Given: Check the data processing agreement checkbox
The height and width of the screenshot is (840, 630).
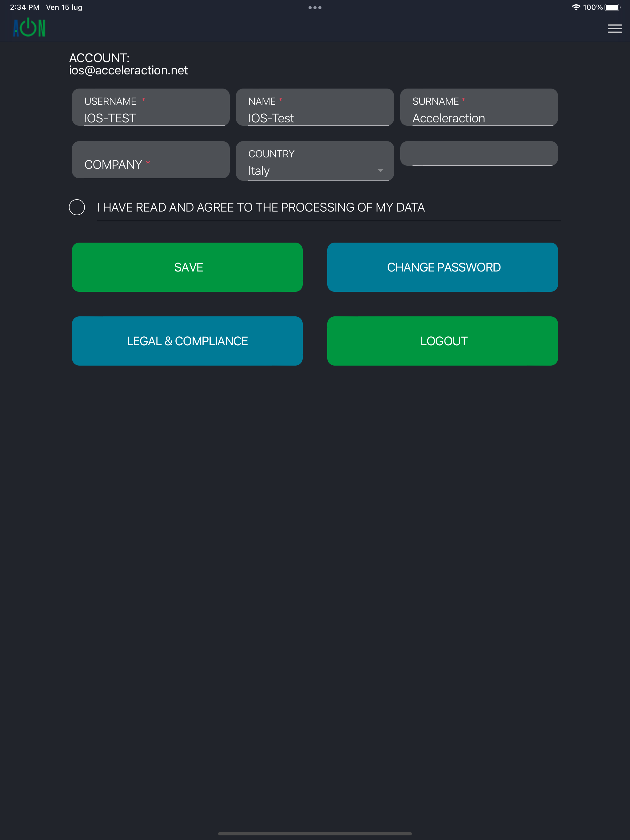Looking at the screenshot, I should [77, 207].
